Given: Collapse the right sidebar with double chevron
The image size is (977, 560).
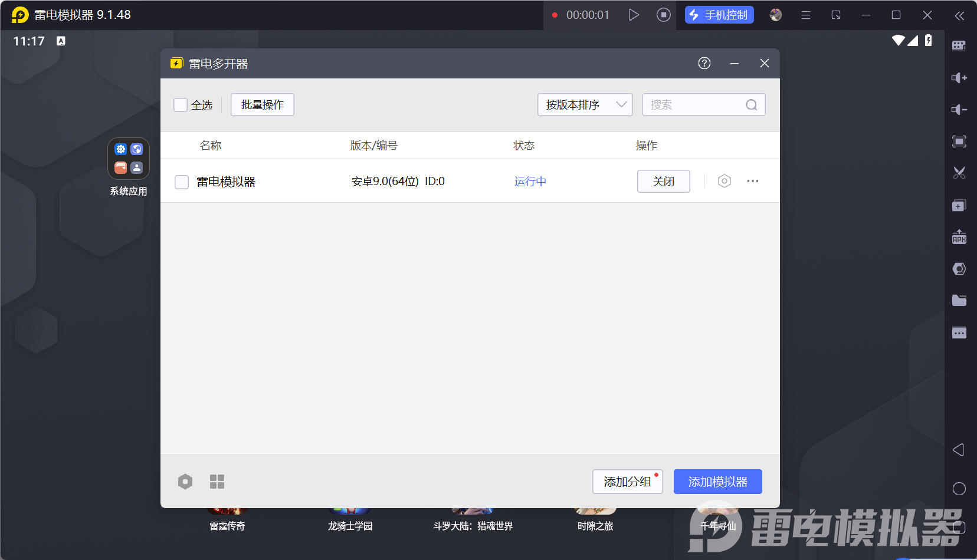Looking at the screenshot, I should (x=959, y=15).
